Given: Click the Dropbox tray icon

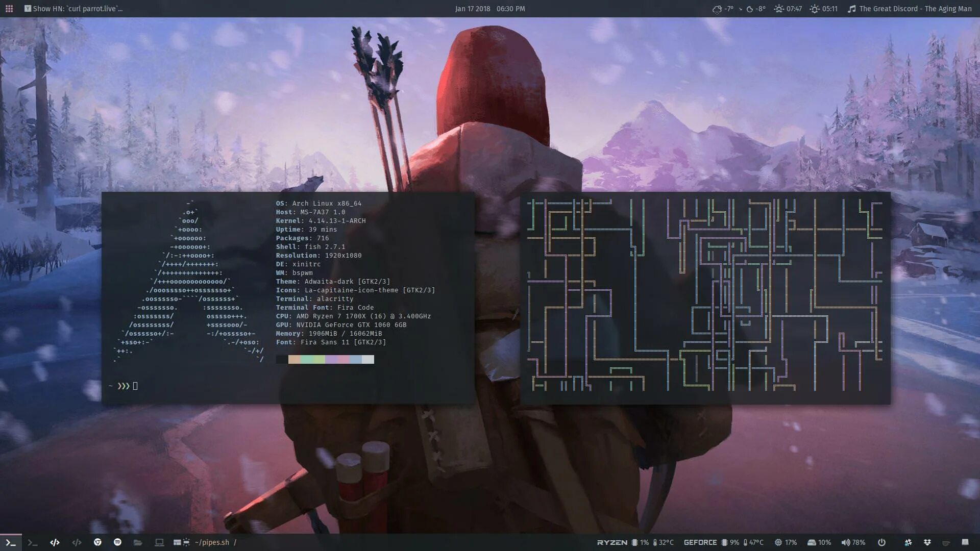Looking at the screenshot, I should [927, 542].
